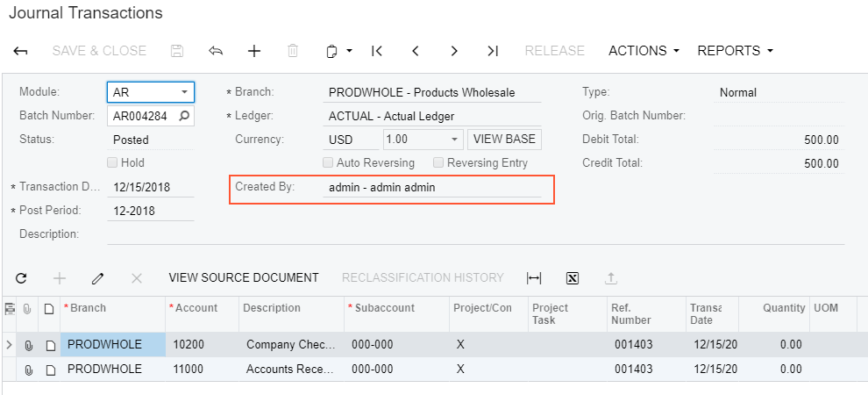Go to first record icon
The width and height of the screenshot is (868, 395).
point(377,51)
